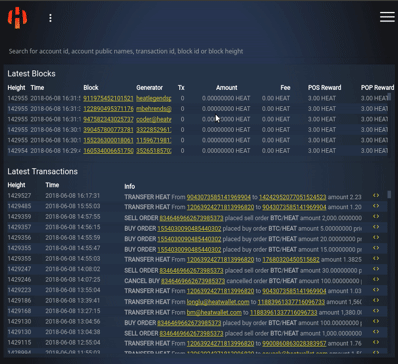The image size is (398, 364).
Task: Click timestamp 2018-06-08 12:55:04
Action: (73, 342)
